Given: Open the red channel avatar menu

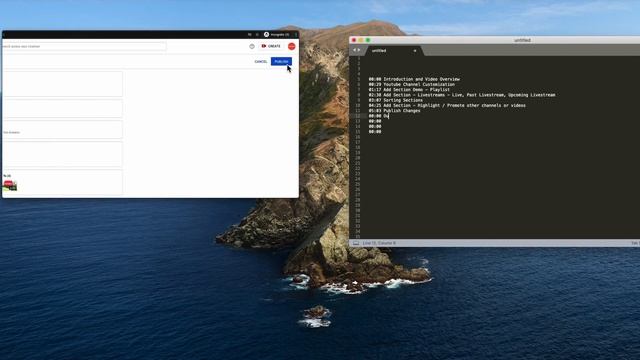Looking at the screenshot, I should (291, 47).
